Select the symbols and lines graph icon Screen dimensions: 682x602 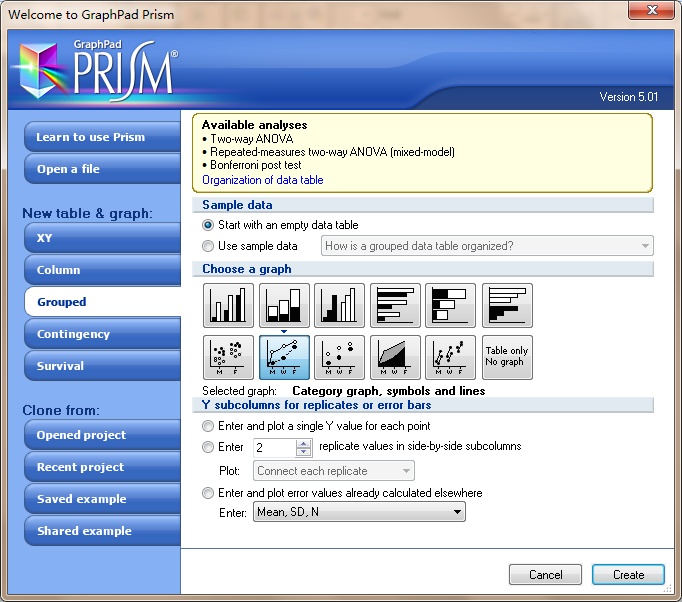[284, 357]
